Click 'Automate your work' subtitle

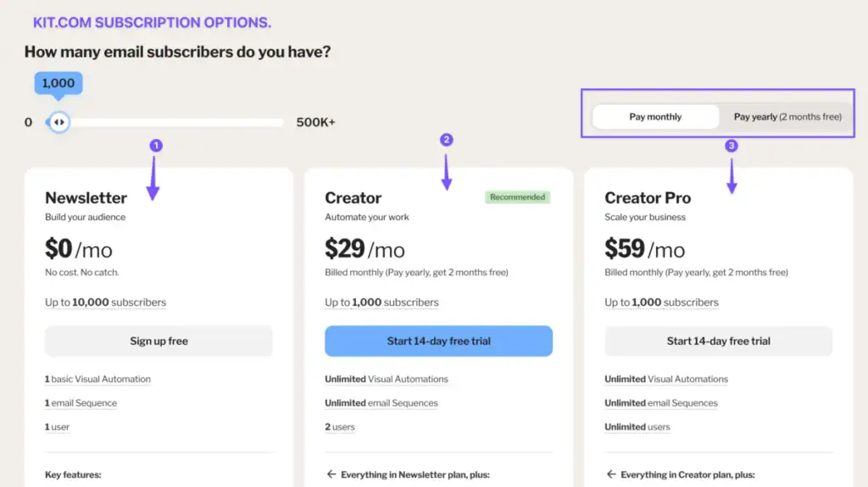pyautogui.click(x=367, y=217)
